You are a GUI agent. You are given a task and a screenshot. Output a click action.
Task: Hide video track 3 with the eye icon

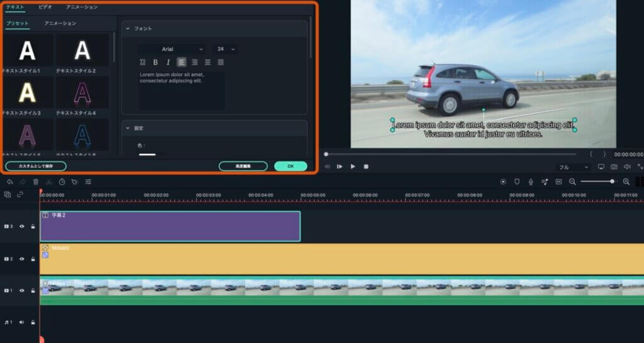click(x=22, y=227)
